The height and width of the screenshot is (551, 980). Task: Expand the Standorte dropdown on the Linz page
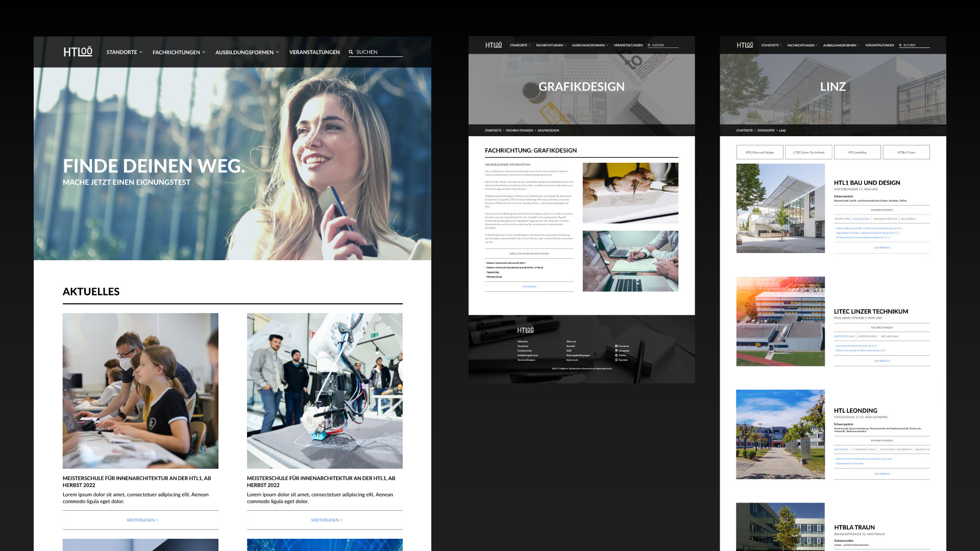coord(771,45)
